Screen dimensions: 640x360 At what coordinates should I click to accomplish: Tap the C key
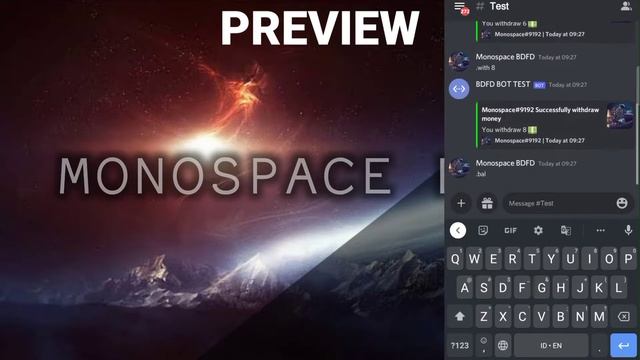[522, 316]
